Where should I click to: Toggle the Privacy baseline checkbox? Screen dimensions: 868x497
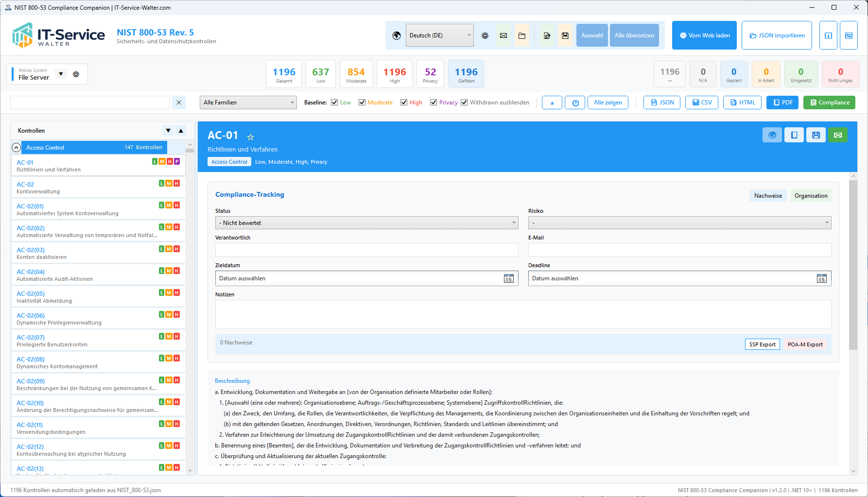click(434, 103)
